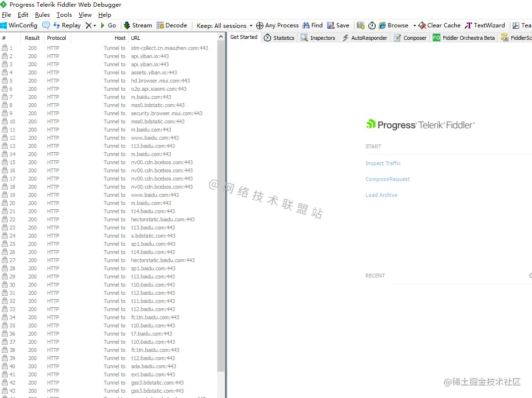Switch to the Statistics tab
The image size is (532, 398).
279,38
